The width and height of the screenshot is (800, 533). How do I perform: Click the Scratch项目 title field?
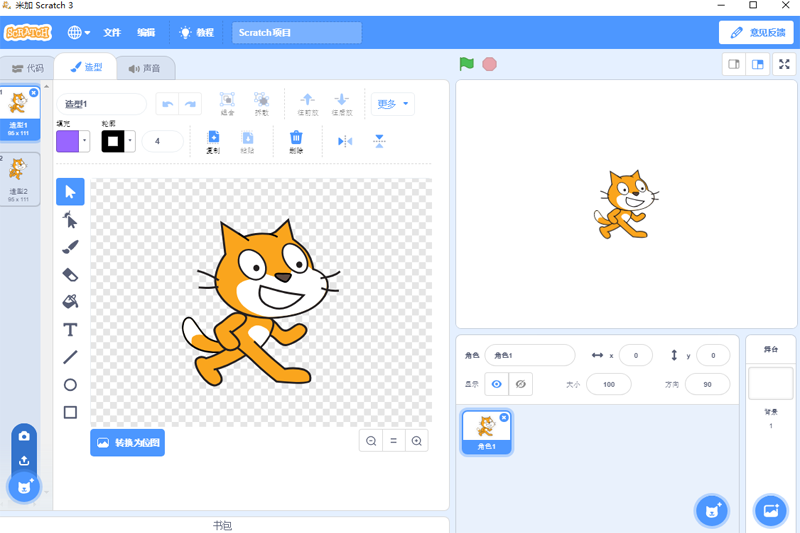pyautogui.click(x=297, y=33)
